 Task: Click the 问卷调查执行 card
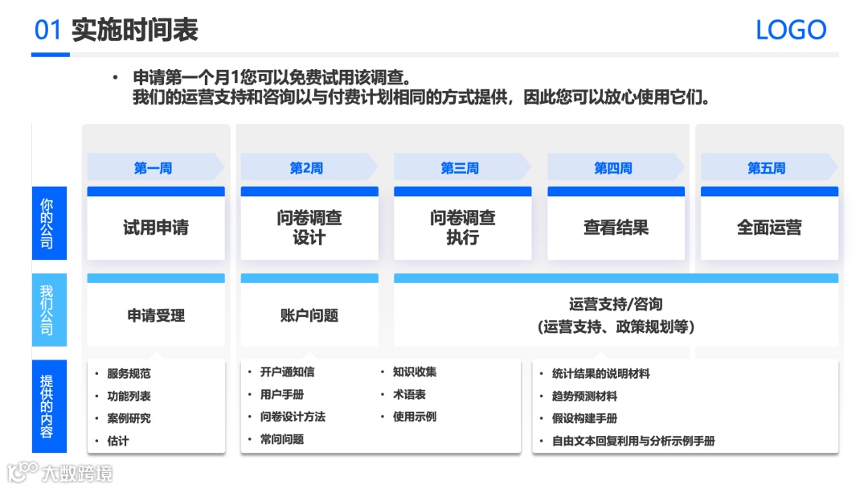(x=463, y=224)
